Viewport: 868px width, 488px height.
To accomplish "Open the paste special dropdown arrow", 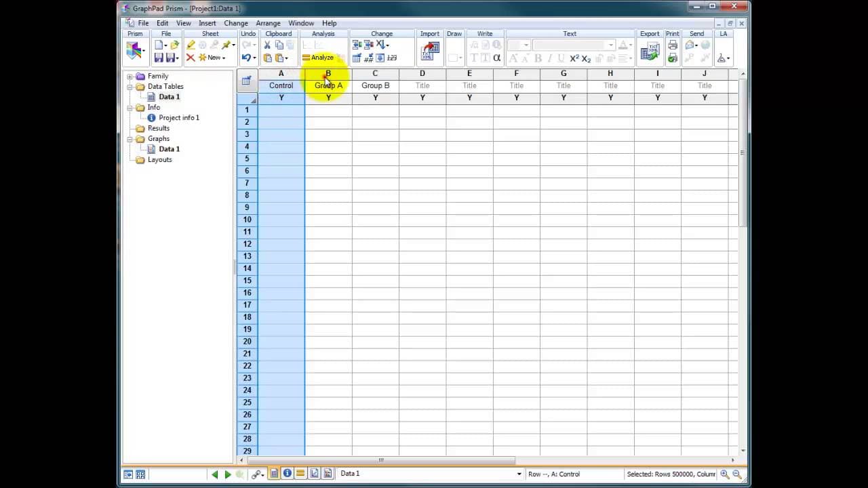I will coord(286,58).
